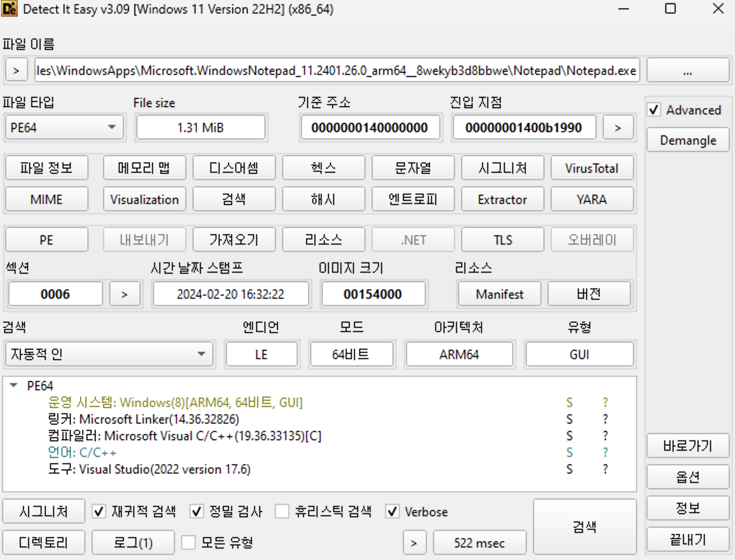Click the large 검색 scan button
The width and height of the screenshot is (735, 560).
[585, 527]
